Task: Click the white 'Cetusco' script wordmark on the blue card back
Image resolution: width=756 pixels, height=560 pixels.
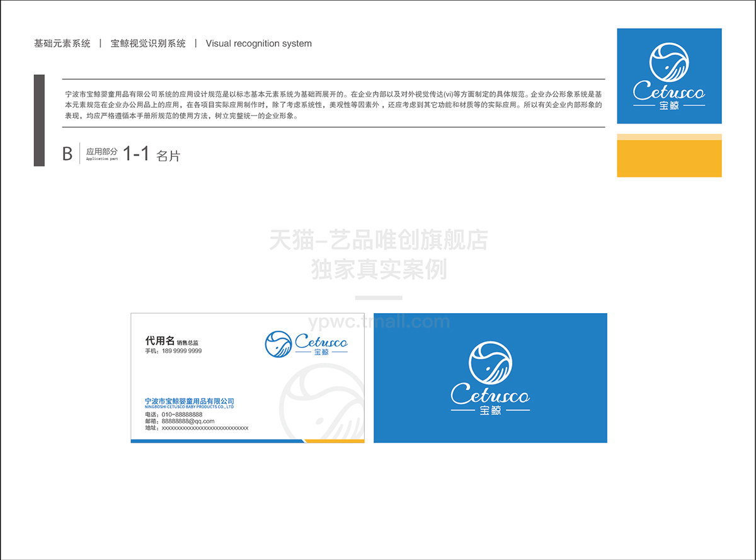Action: (490, 396)
